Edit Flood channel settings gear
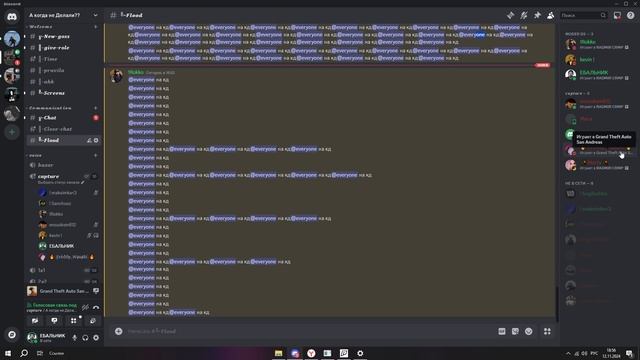The height and width of the screenshot is (360, 640). click(x=96, y=140)
